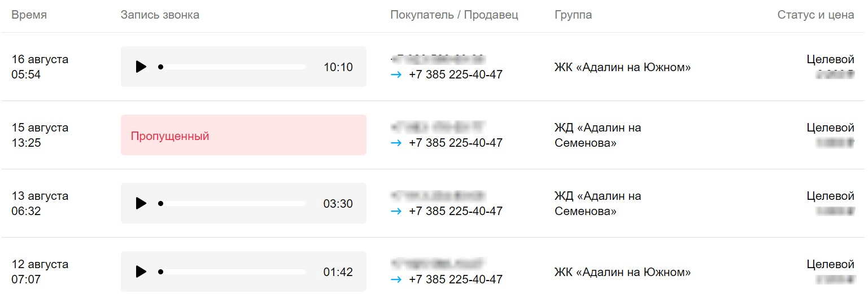Image resolution: width=868 pixels, height=302 pixels.
Task: Click the Время column header
Action: (x=29, y=15)
